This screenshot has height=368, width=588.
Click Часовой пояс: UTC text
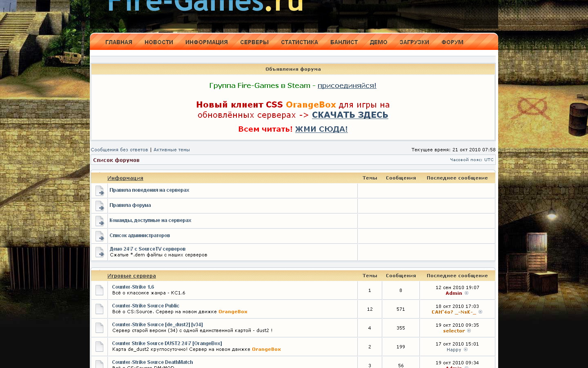(x=472, y=160)
